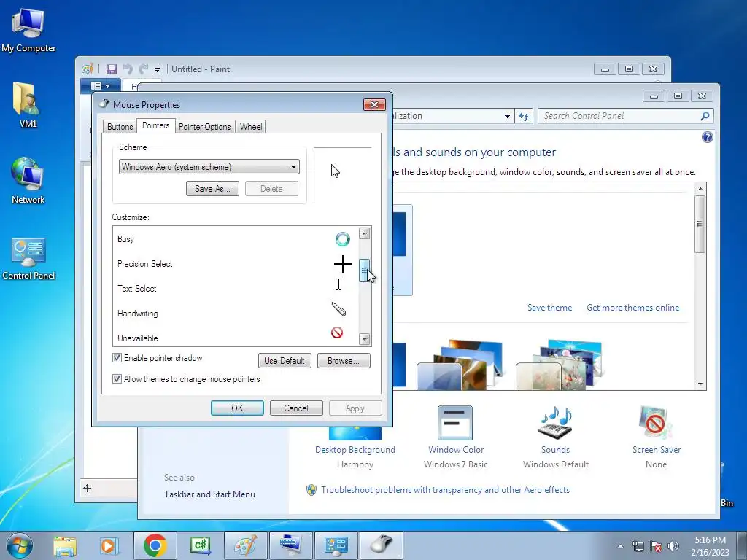
Task: Open Window Color settings icon
Action: 455,423
